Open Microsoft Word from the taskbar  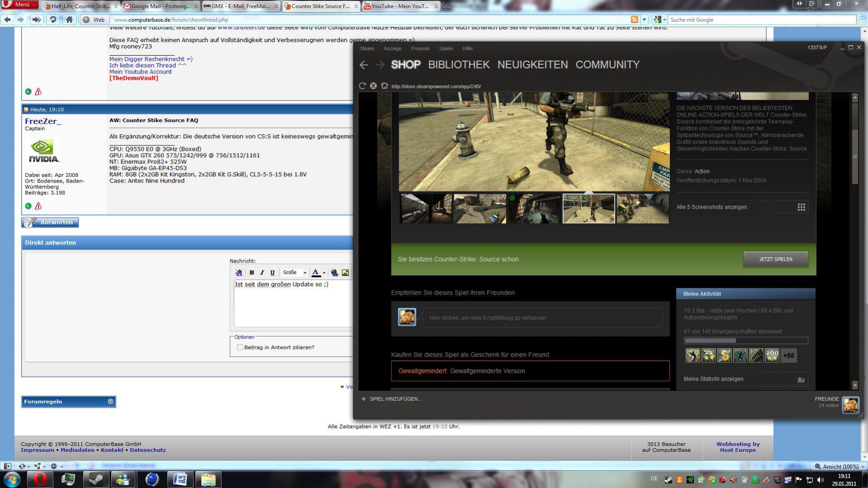coord(180,479)
